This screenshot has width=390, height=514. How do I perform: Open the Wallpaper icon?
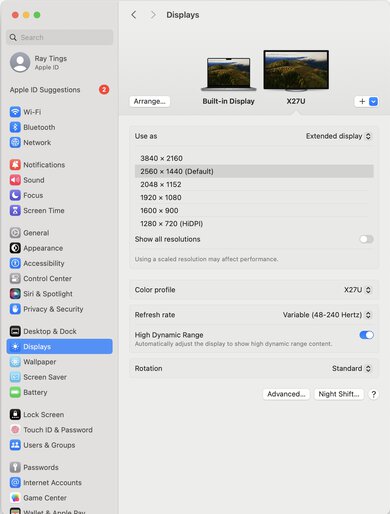(x=15, y=362)
